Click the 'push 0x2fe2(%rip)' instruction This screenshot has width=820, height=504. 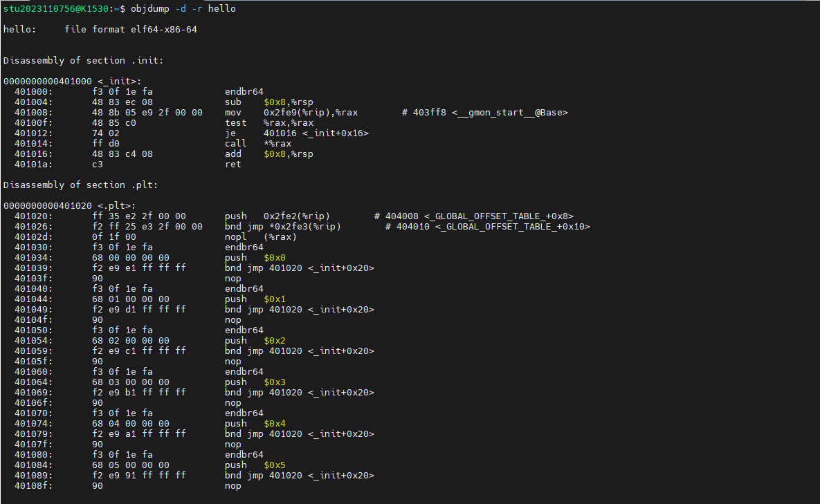277,216
